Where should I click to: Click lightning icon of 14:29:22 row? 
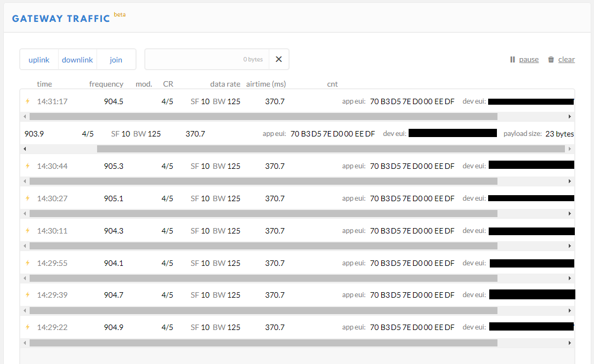[x=27, y=327]
